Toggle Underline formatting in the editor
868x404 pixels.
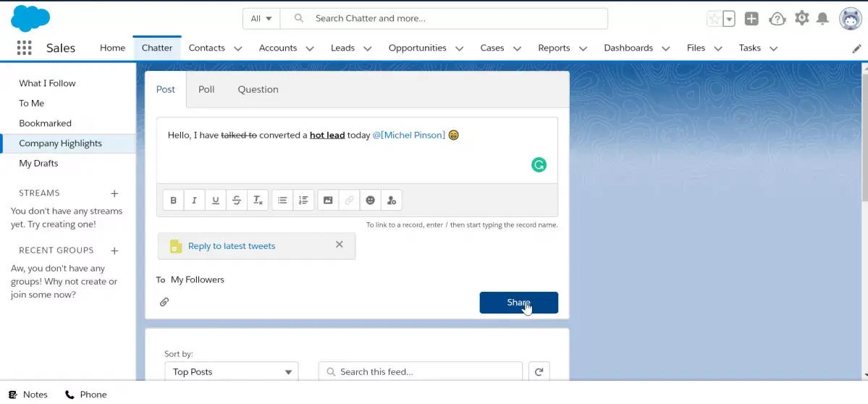point(215,201)
